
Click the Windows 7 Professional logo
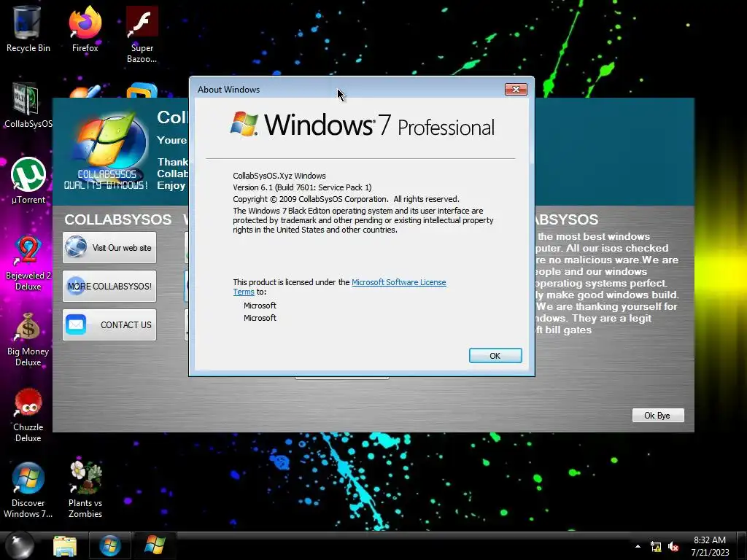tap(362, 125)
